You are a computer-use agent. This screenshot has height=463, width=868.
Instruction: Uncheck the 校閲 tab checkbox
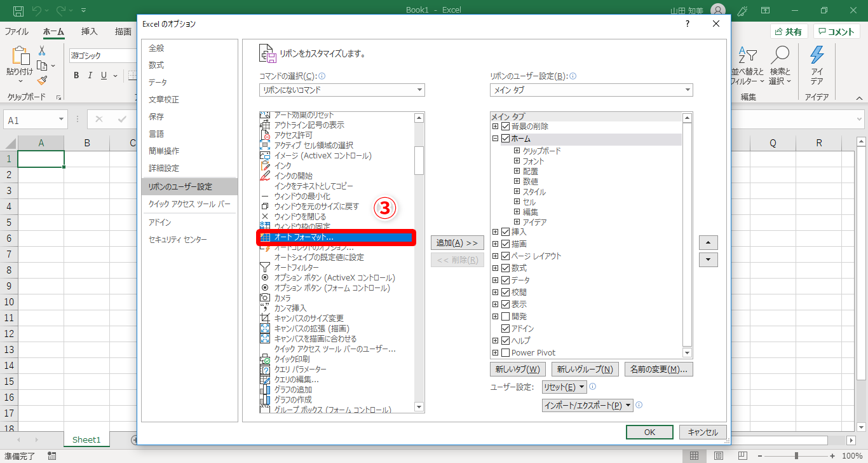tap(506, 293)
